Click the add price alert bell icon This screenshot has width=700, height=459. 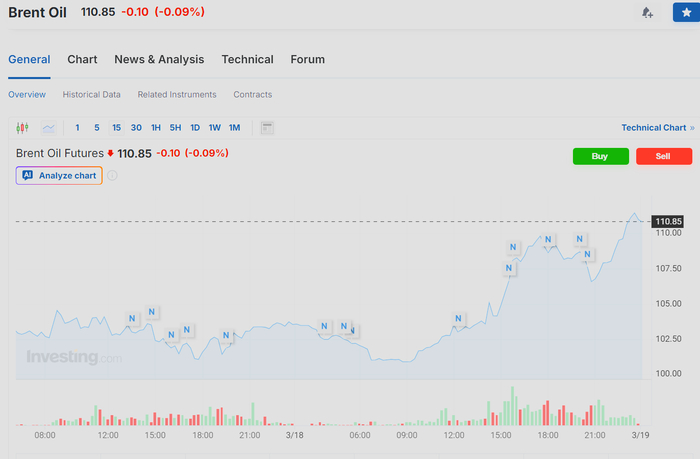[x=648, y=13]
